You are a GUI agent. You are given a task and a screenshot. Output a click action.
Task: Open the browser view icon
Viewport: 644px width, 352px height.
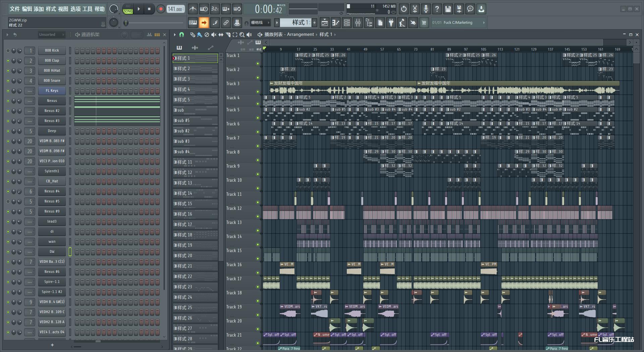coord(369,22)
